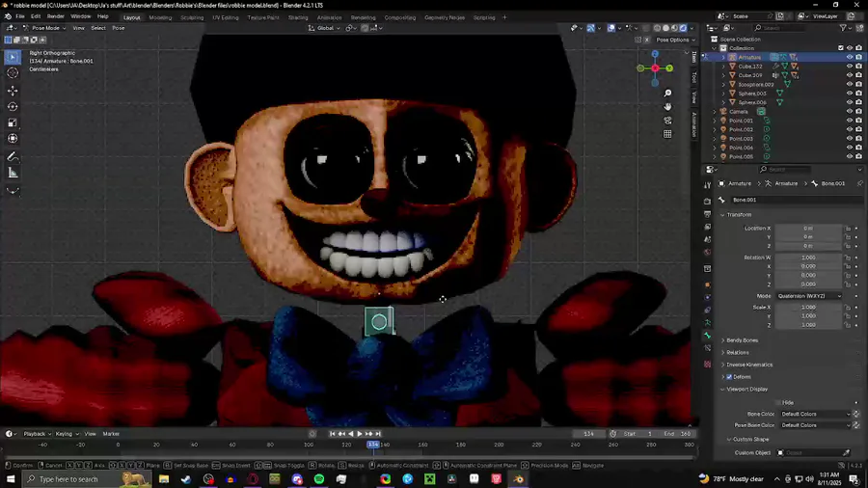The image size is (868, 488).
Task: Switch to the Sculpting workspace tab
Action: coord(192,17)
